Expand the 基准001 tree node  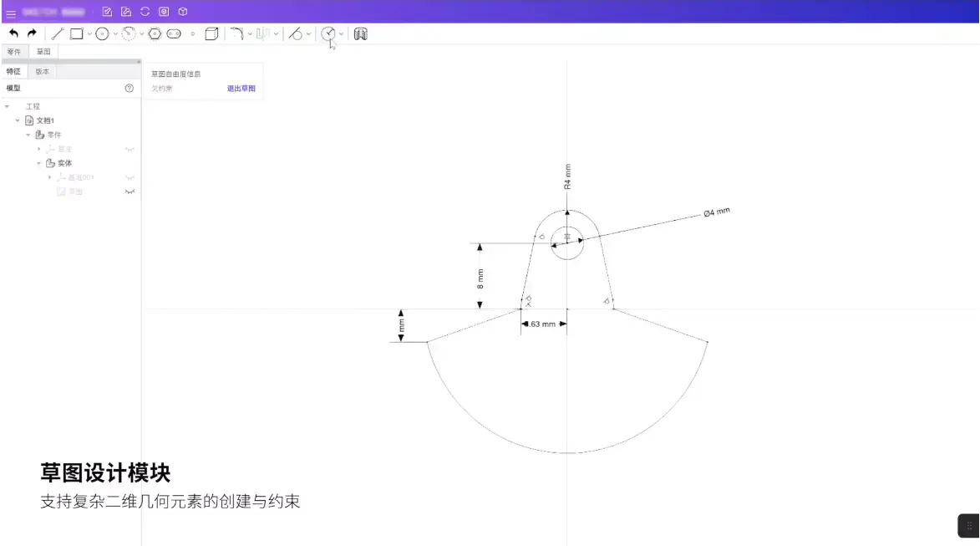(50, 177)
